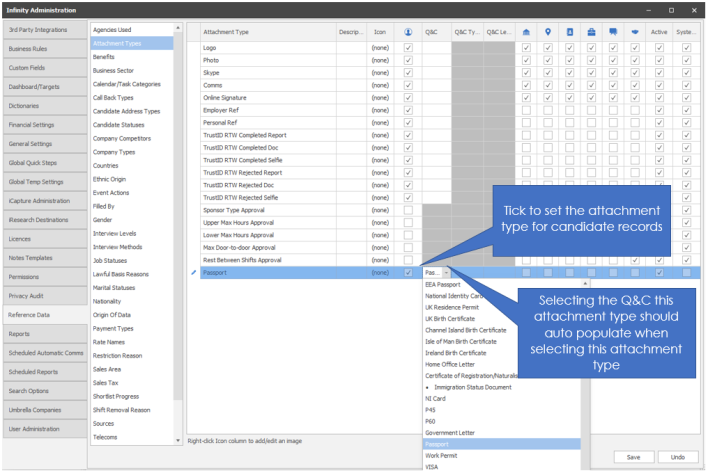Image resolution: width=708 pixels, height=473 pixels.
Task: Open the Q&C dropdown in Passport row
Action: coord(446,272)
